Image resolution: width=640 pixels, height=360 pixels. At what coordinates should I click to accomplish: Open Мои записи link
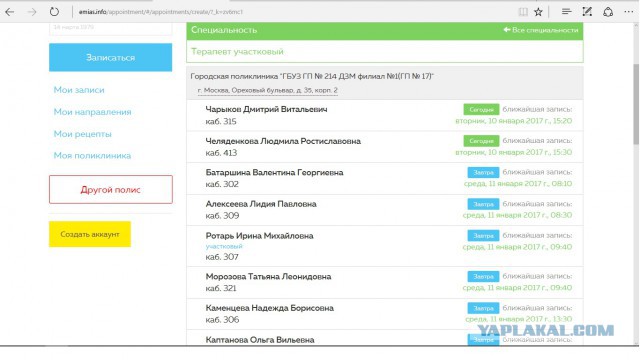(x=79, y=90)
